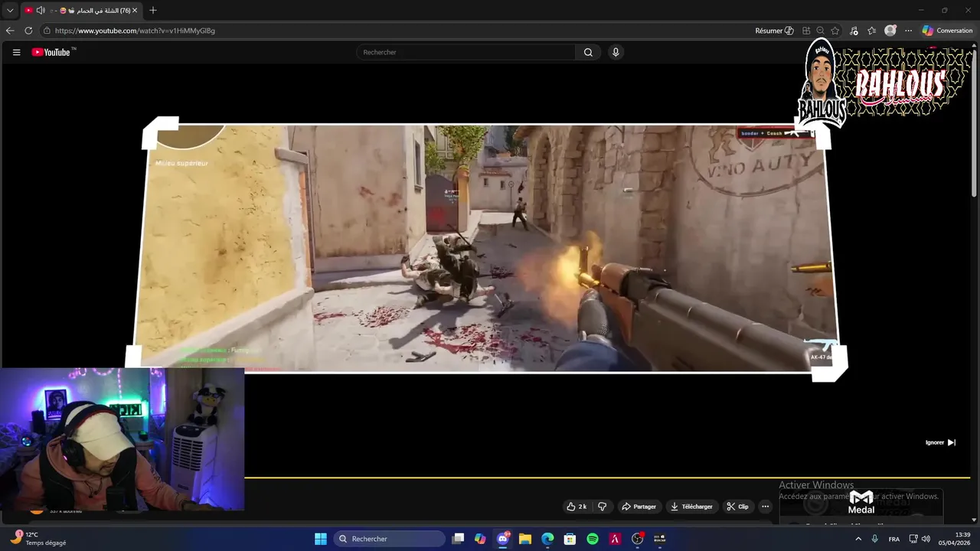
Task: Click the address bar URL
Action: (x=135, y=31)
